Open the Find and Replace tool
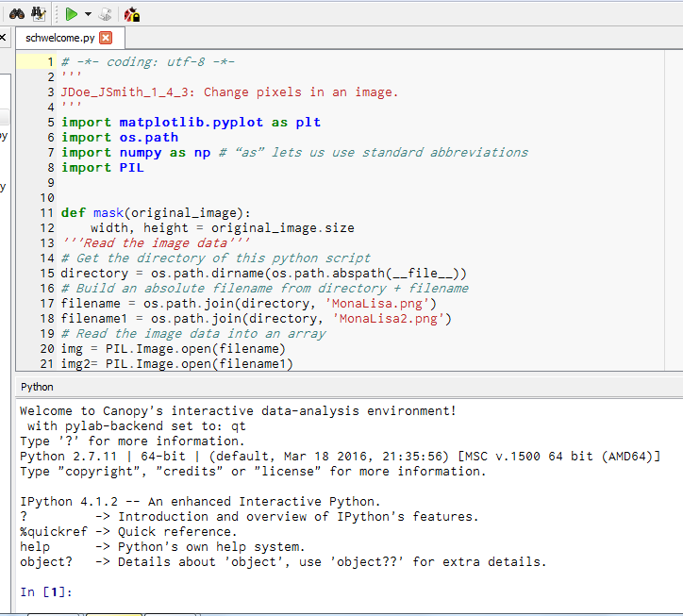683x616 pixels. (38, 13)
